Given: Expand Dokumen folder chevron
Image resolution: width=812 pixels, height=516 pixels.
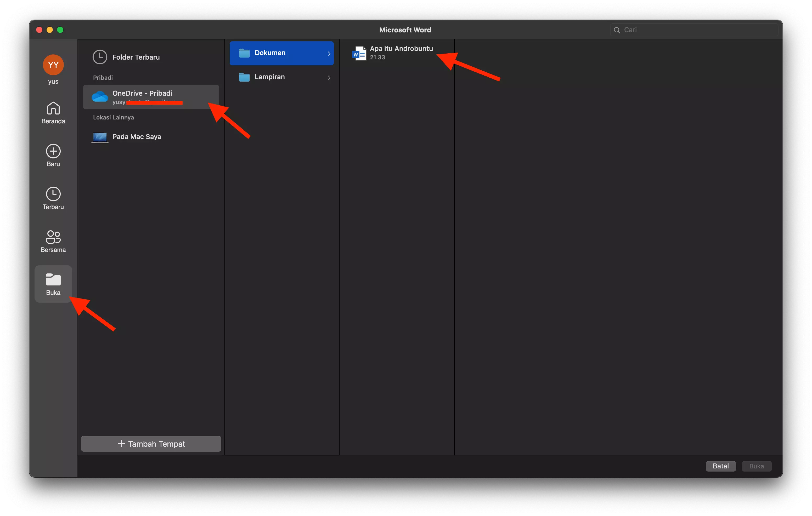Looking at the screenshot, I should (329, 53).
